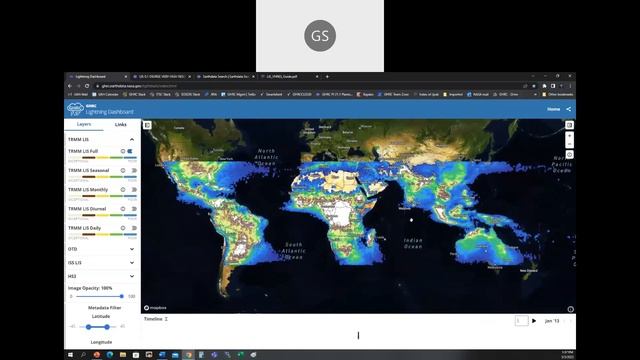Switch to the Layers tab

(x=84, y=124)
